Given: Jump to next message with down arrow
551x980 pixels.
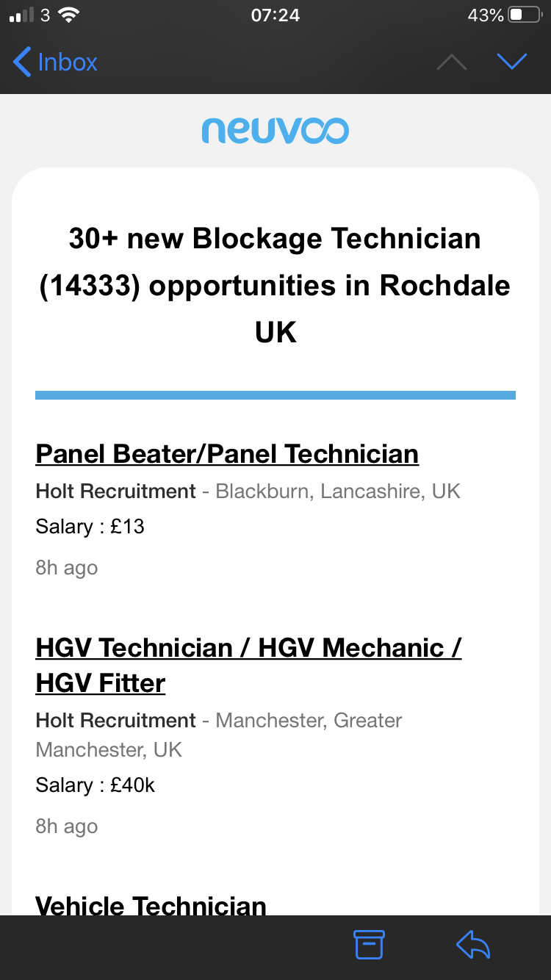Looking at the screenshot, I should point(512,62).
